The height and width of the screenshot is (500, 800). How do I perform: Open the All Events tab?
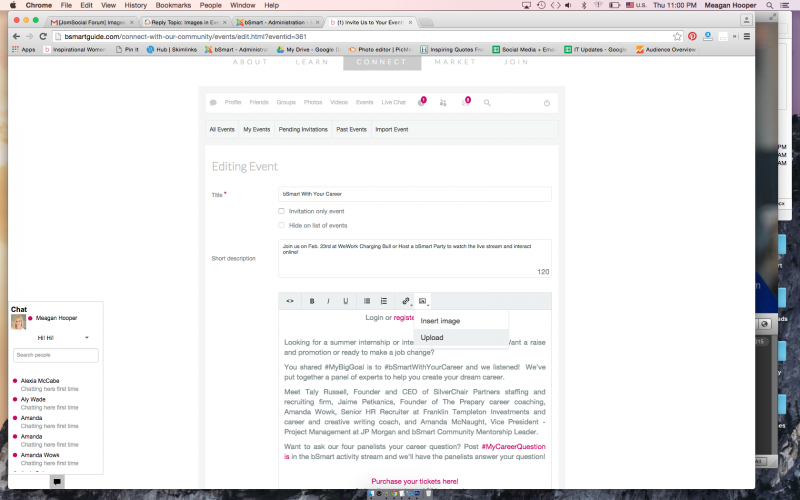click(222, 130)
